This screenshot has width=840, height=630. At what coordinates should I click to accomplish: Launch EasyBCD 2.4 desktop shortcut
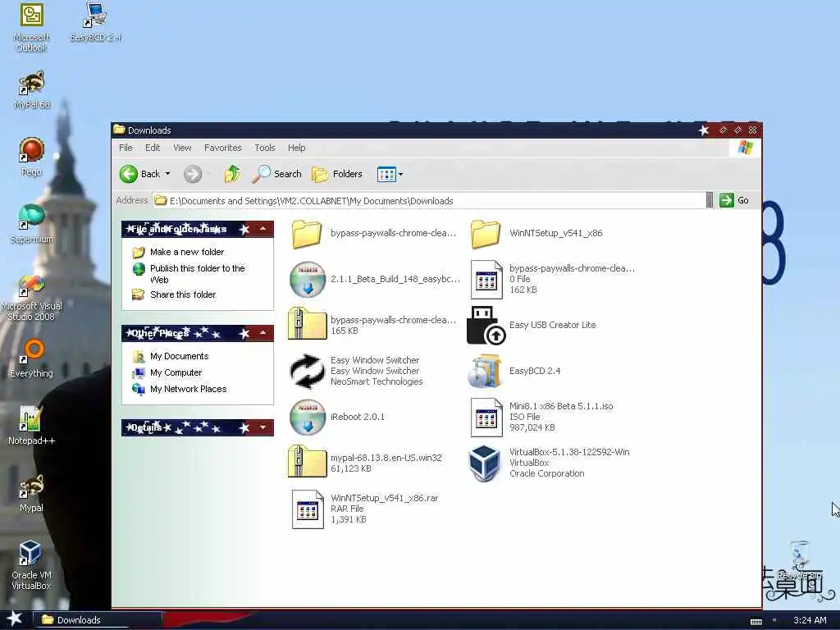pyautogui.click(x=95, y=22)
